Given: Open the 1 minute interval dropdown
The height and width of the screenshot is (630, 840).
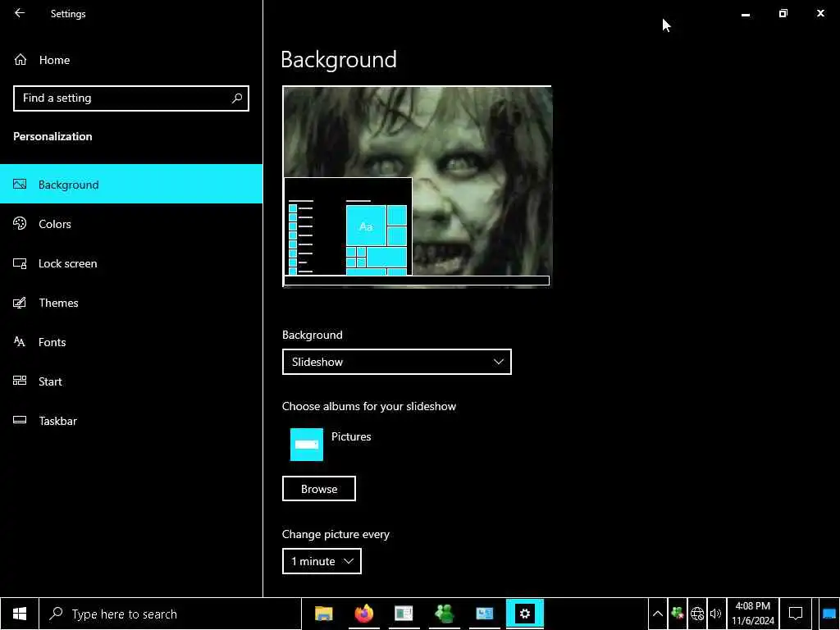Looking at the screenshot, I should click(x=322, y=561).
